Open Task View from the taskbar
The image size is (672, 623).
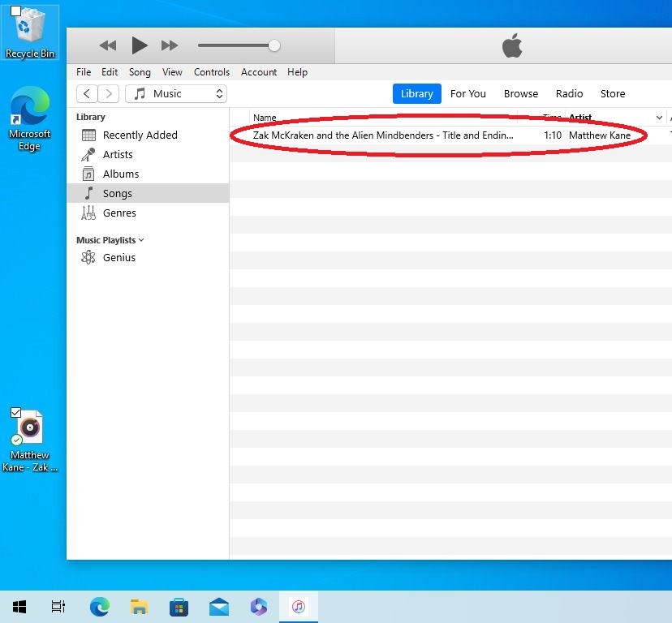tap(58, 607)
